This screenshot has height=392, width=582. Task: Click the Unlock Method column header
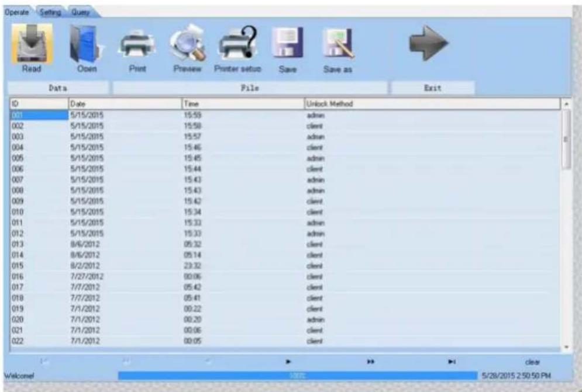coord(432,104)
